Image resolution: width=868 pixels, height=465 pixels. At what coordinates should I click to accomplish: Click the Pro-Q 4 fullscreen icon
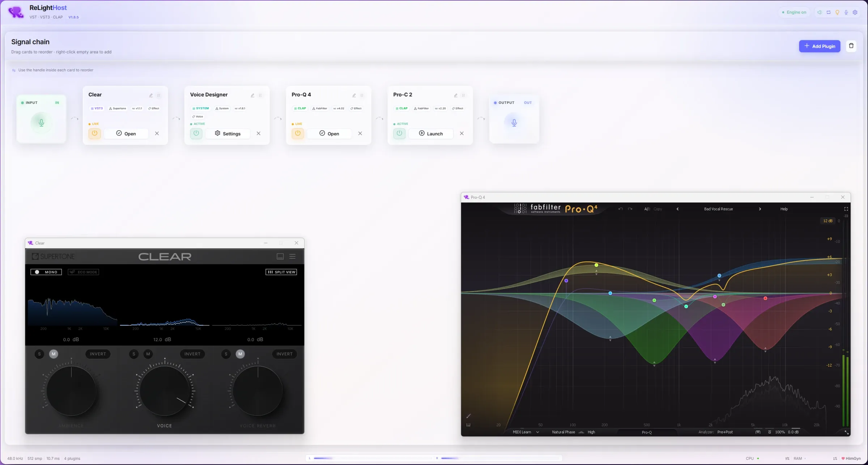[846, 209]
